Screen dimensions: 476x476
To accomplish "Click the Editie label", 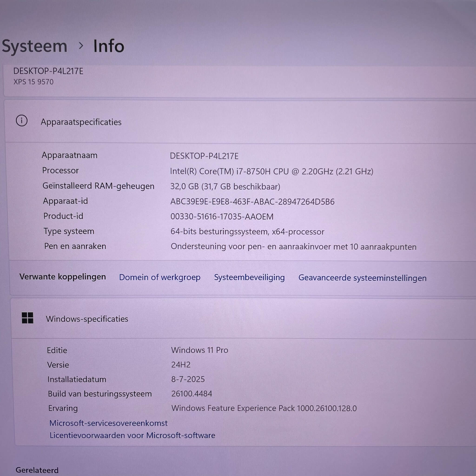I will (x=57, y=350).
